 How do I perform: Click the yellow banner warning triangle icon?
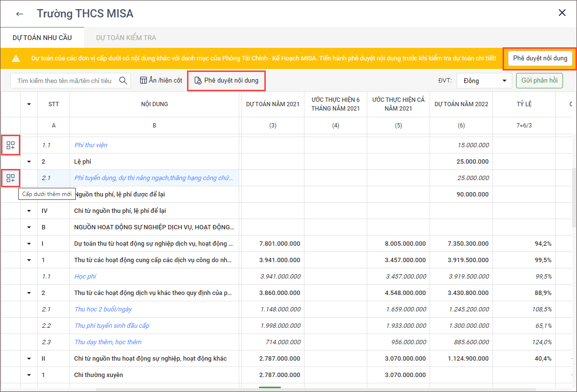(16, 58)
